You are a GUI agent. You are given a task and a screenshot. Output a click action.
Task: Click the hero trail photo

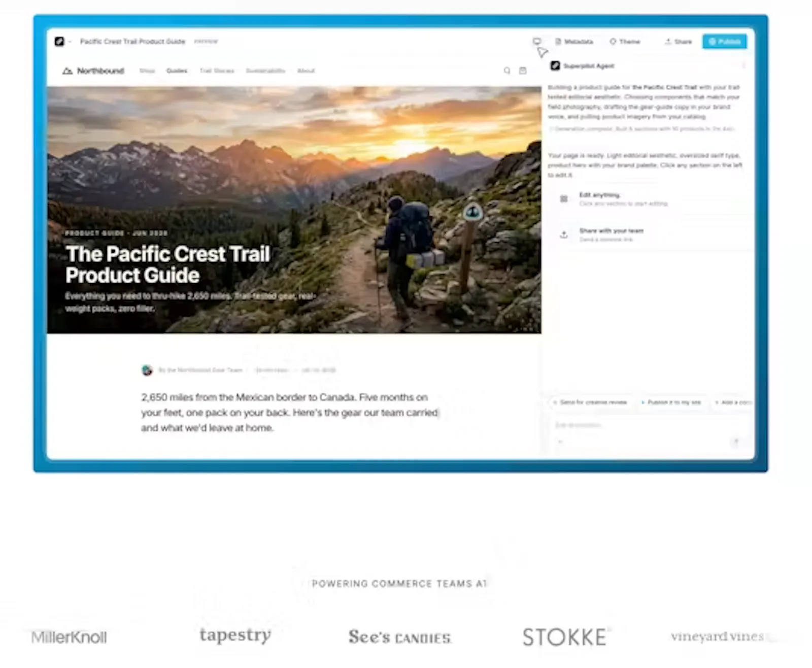point(294,210)
